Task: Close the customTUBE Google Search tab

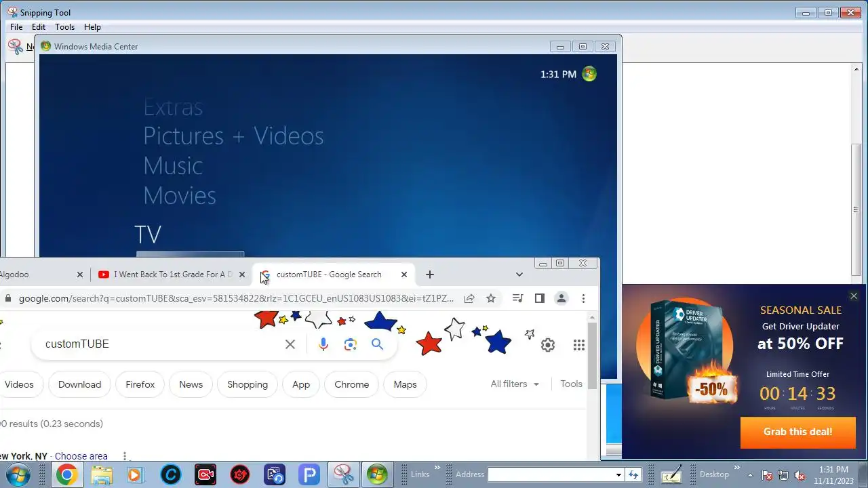Action: [x=404, y=274]
